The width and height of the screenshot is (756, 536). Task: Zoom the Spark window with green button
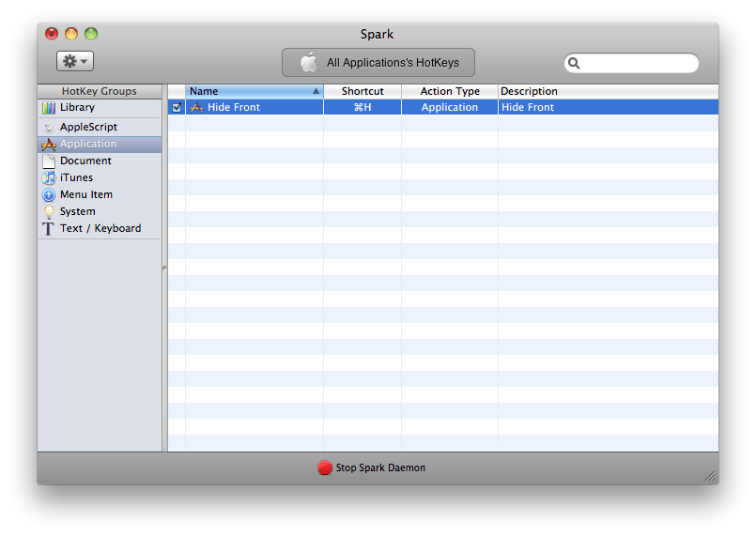91,34
